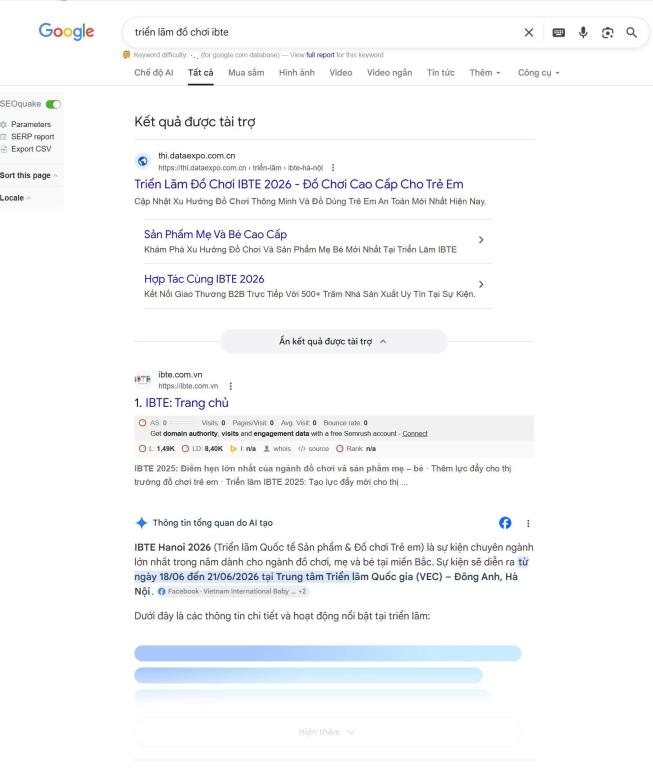Expand the Locale section
The image size is (653, 779).
[15, 198]
